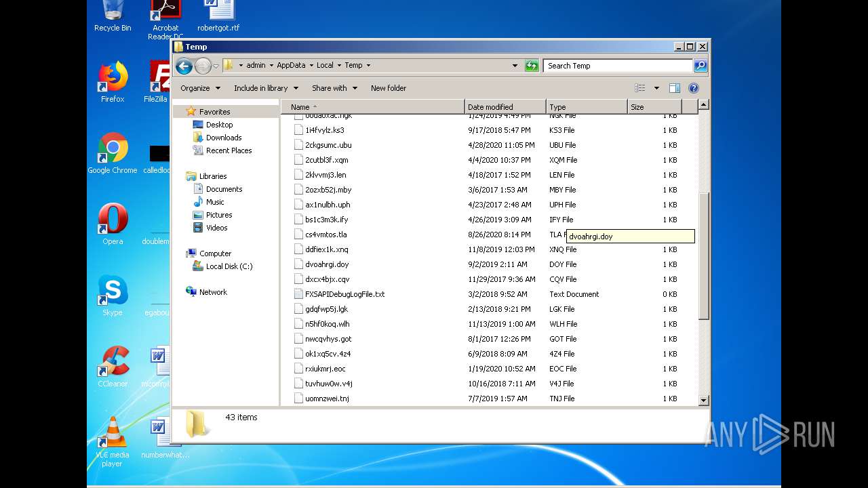Select FXSAPIDebugLogFile.txt file icon
868x488 pixels.
click(x=299, y=294)
